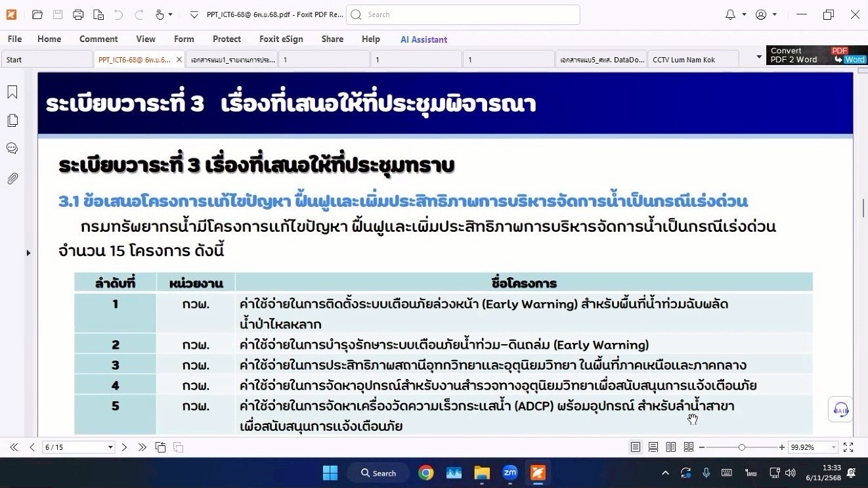
Task: Show the Comments panel in sidebar
Action: pyautogui.click(x=12, y=148)
